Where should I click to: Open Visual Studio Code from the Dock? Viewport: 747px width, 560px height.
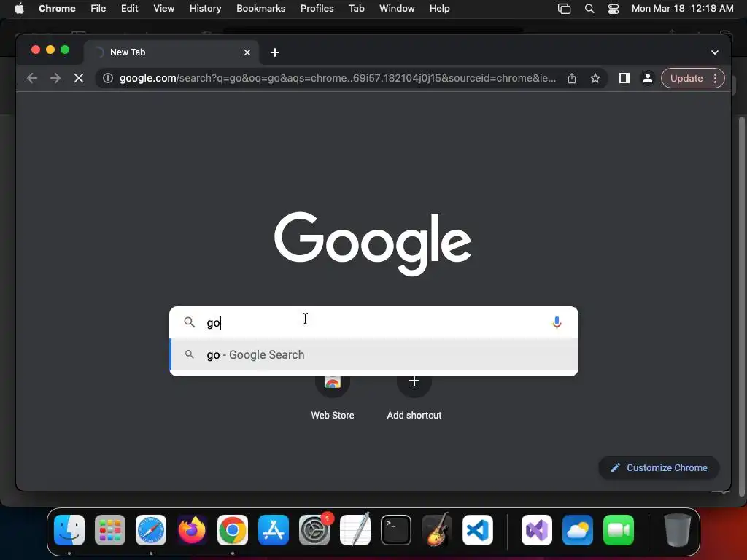(477, 530)
